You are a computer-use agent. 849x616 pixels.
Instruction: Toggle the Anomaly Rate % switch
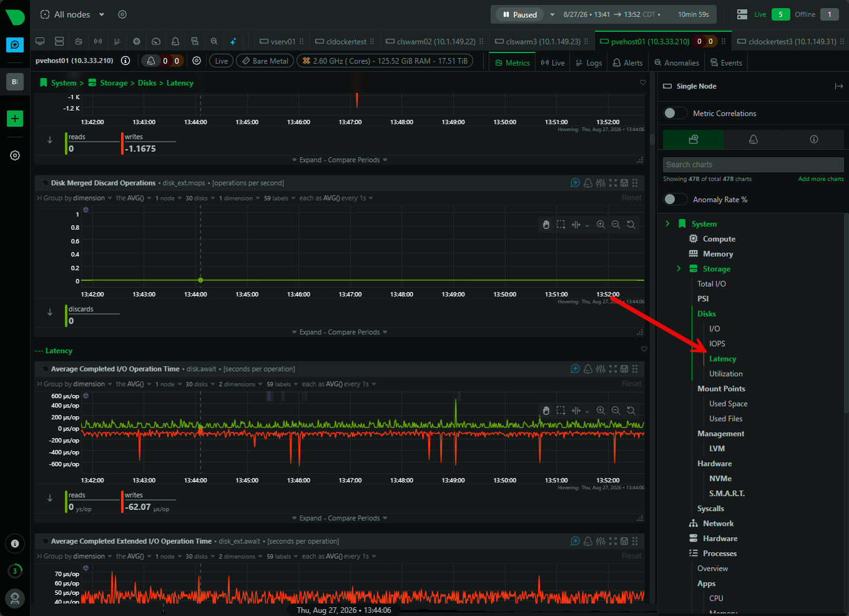(x=674, y=199)
